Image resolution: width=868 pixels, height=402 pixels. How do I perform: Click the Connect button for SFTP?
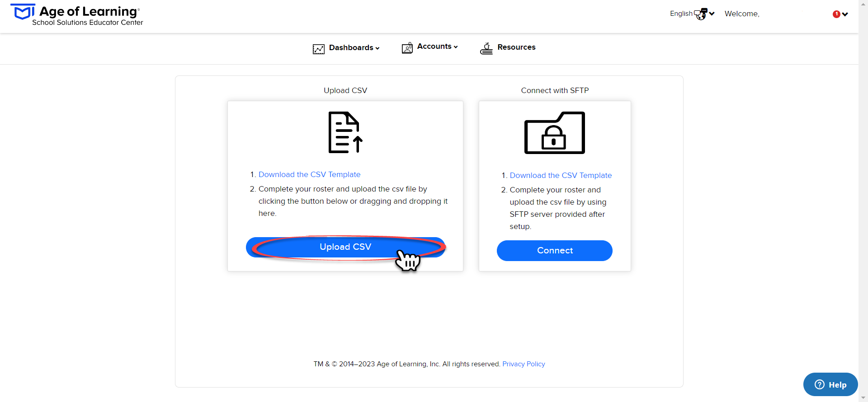[x=555, y=251]
